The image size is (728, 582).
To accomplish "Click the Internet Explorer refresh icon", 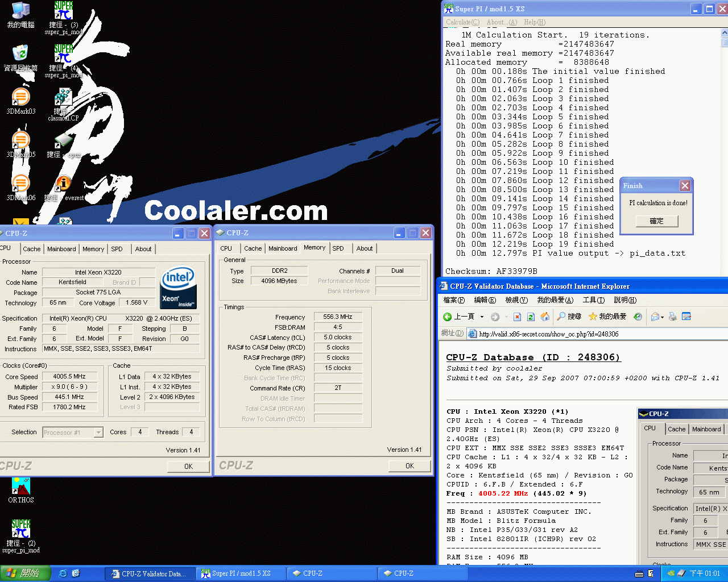I will (531, 317).
